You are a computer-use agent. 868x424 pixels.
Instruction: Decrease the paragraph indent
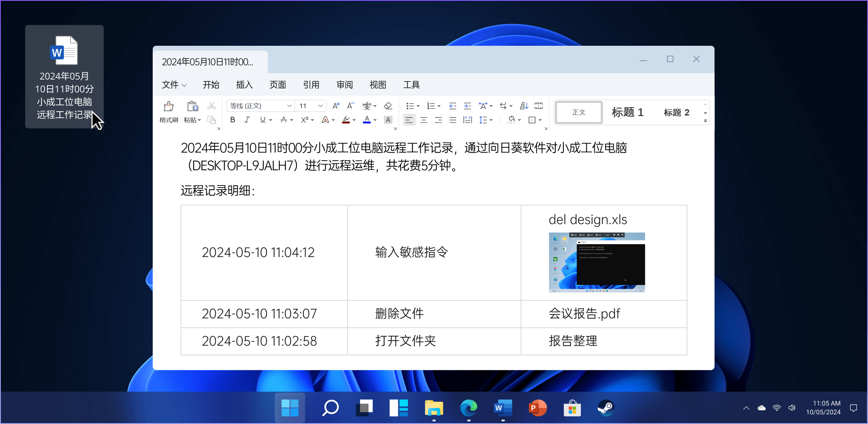[452, 106]
